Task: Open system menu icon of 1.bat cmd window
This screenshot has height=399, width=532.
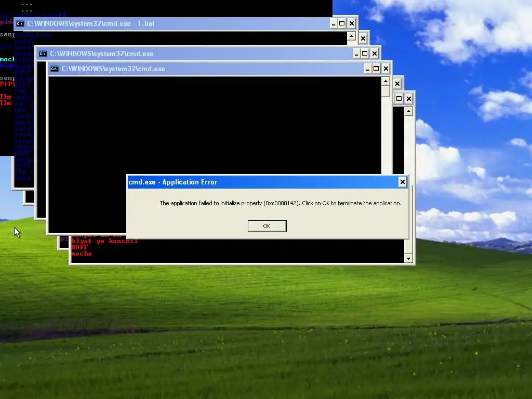Action: click(20, 23)
